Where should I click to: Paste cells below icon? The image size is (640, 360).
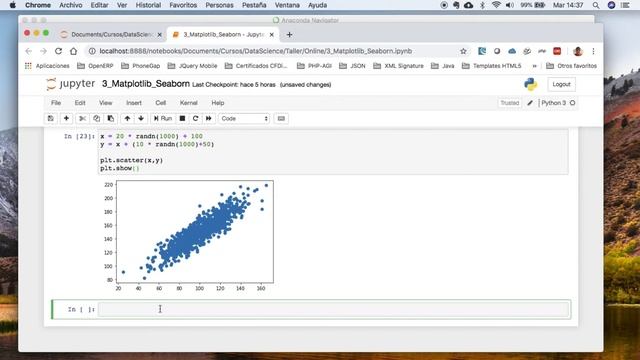(111, 118)
